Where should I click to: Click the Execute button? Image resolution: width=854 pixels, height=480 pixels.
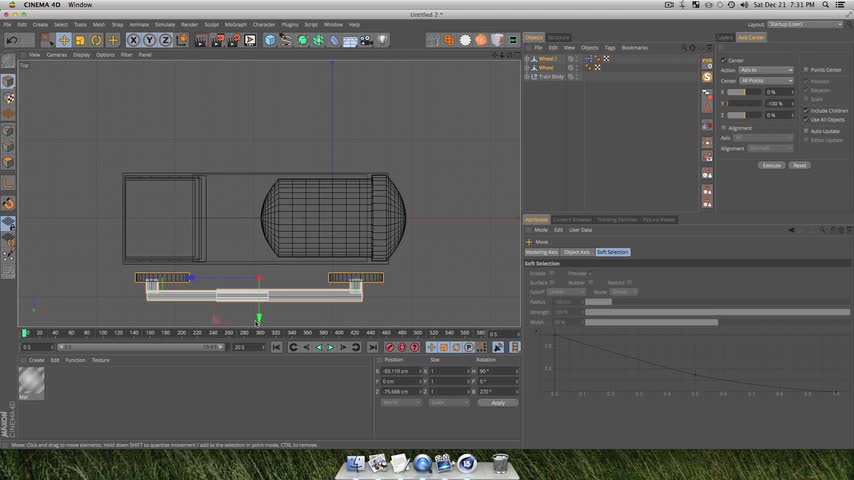click(x=771, y=165)
